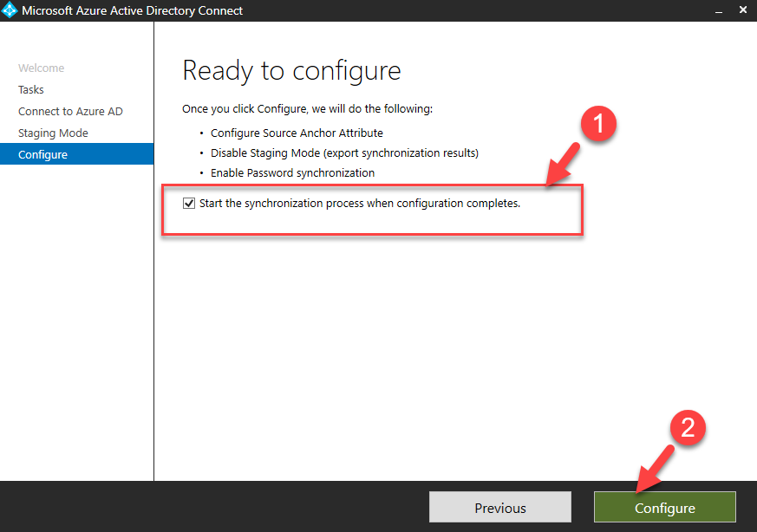Select the Welcome step in sidebar

pos(41,68)
